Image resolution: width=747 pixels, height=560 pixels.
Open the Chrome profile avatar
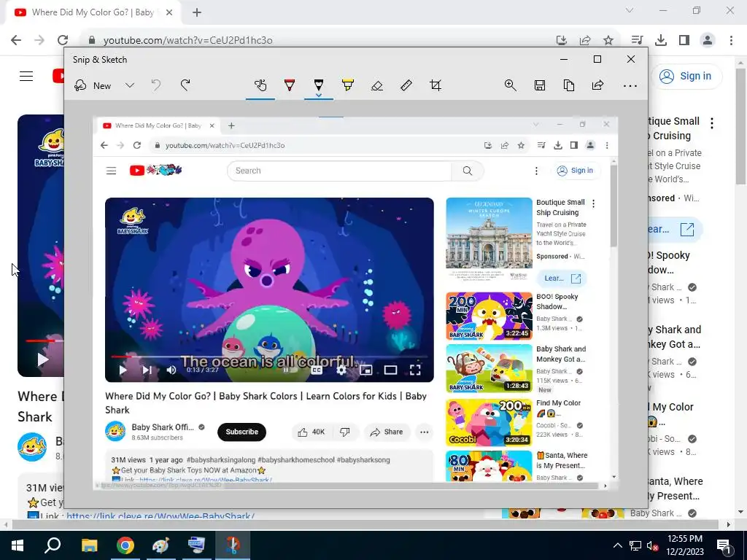click(708, 41)
